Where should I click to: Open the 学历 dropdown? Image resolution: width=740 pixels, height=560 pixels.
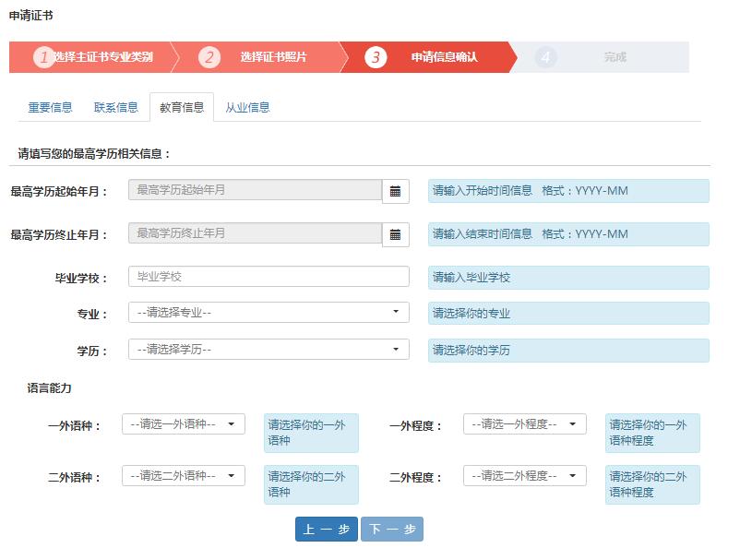pyautogui.click(x=268, y=350)
